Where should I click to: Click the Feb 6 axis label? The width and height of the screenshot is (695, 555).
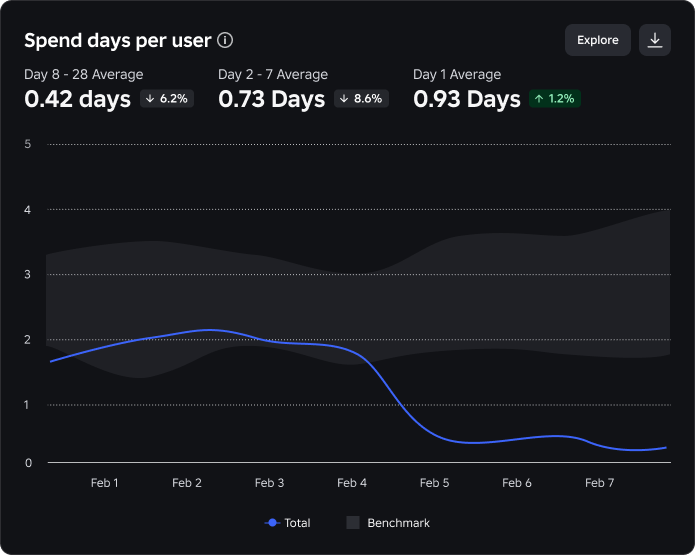[517, 483]
